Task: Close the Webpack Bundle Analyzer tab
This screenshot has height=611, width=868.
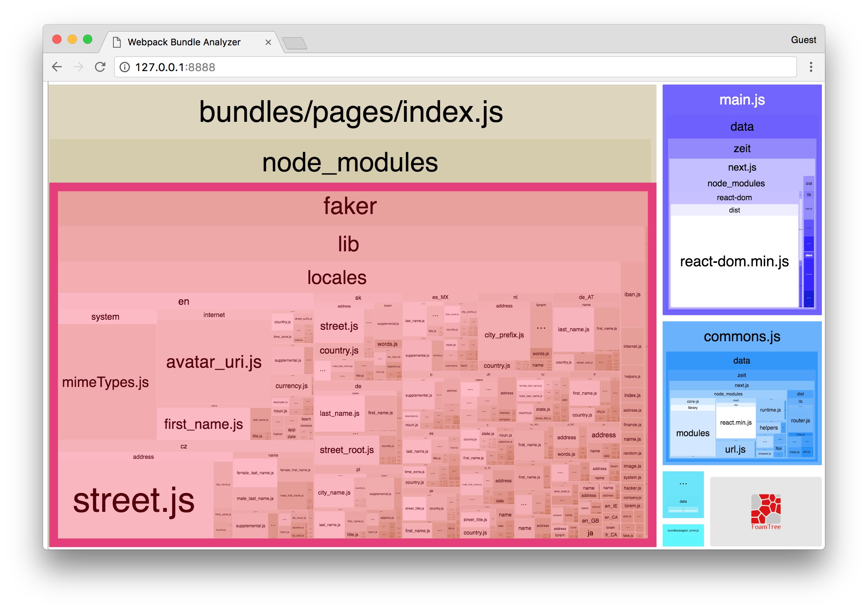Action: pyautogui.click(x=268, y=42)
